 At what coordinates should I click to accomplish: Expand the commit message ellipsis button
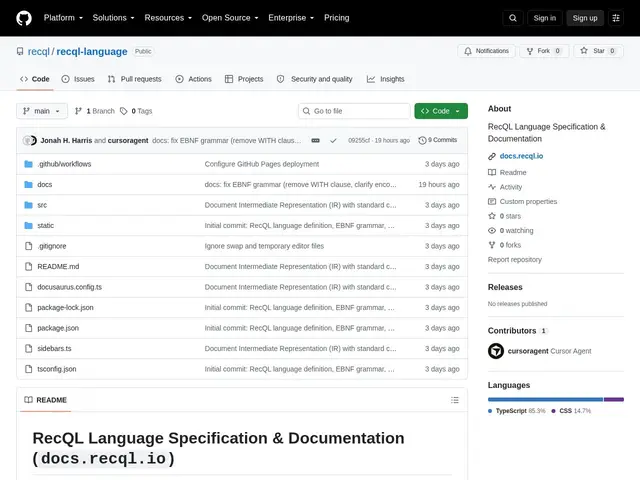point(316,140)
